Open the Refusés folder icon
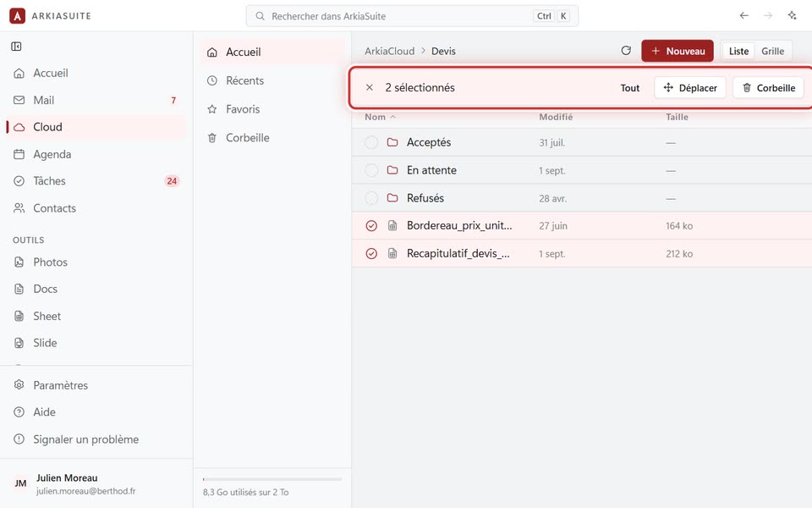 pos(392,198)
